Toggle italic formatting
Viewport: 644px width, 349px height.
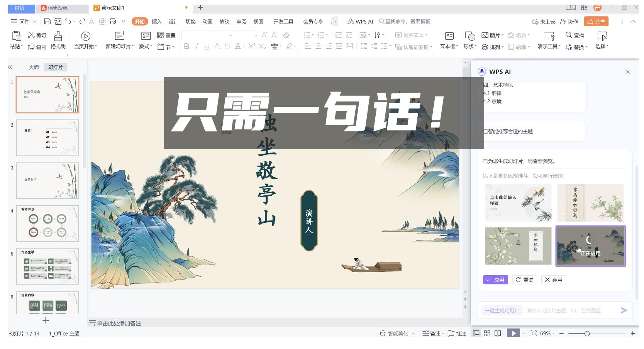coord(197,46)
